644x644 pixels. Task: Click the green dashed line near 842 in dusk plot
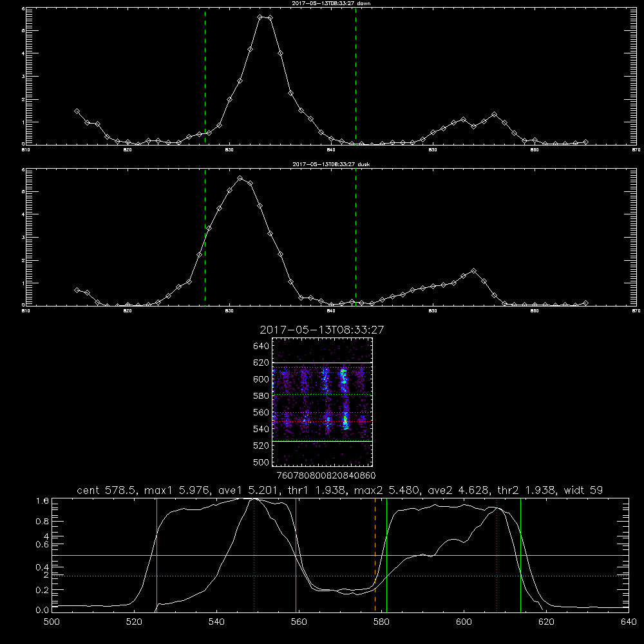355,237
